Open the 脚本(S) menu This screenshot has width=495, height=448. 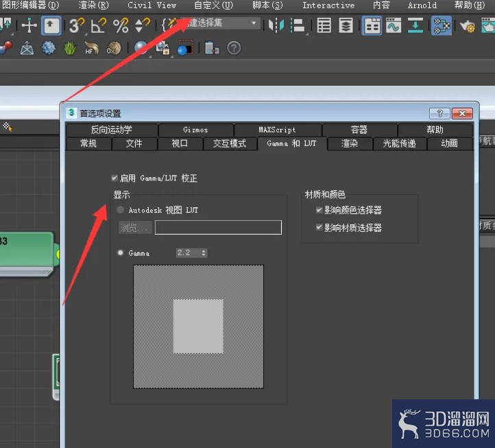click(267, 5)
